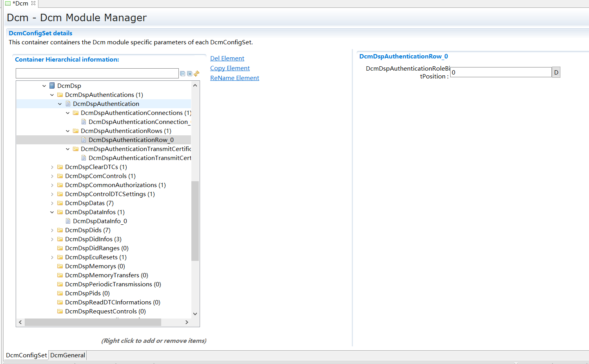Click the document icon of DcmDspAuthenticationRow_0
The width and height of the screenshot is (589, 364).
[x=84, y=140]
